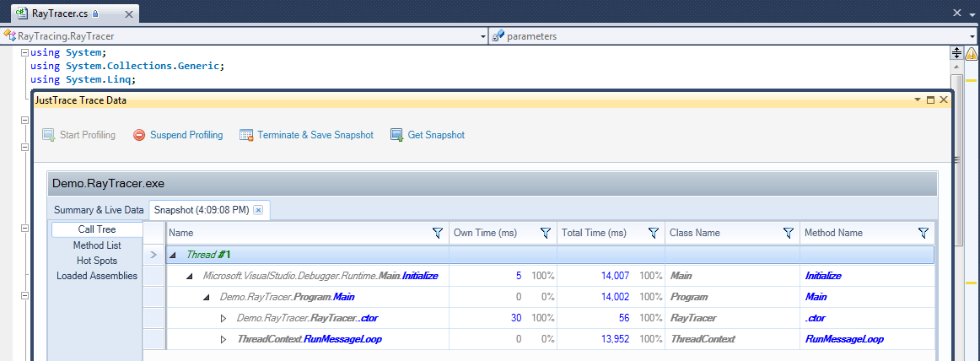Click the Terminate & Save Snapshot icon
The width and height of the screenshot is (980, 361).
pyautogui.click(x=246, y=135)
